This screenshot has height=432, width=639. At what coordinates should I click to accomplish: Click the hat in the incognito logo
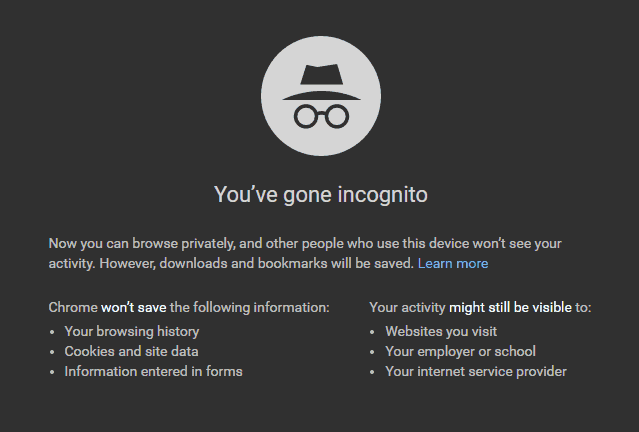320,81
